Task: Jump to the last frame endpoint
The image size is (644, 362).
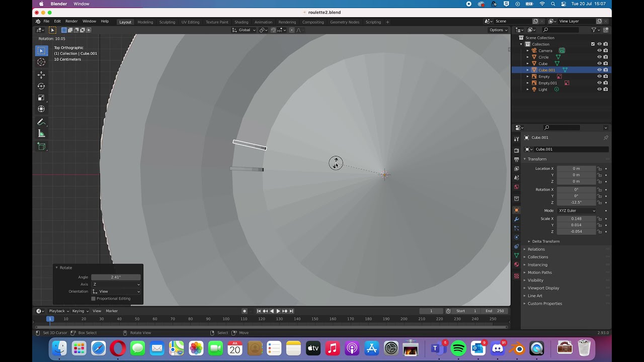Action: [291, 311]
